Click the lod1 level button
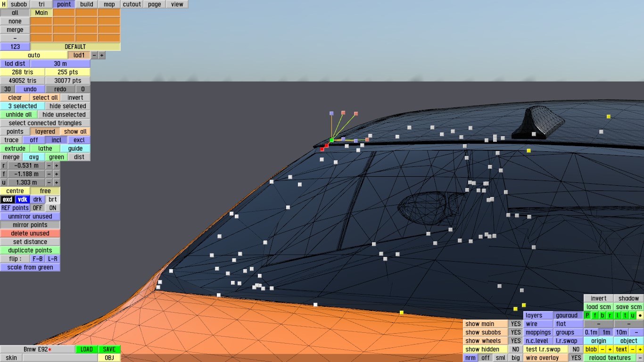Image resolution: width=644 pixels, height=362 pixels. (79, 55)
